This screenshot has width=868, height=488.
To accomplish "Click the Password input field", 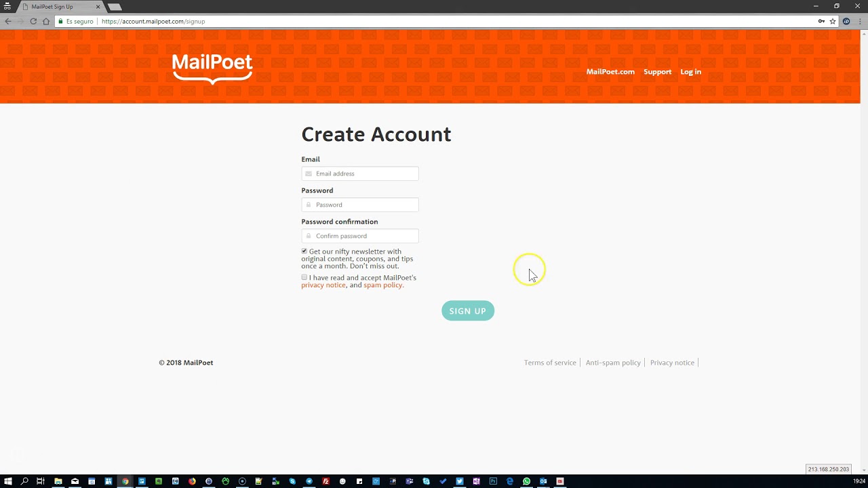I will tap(360, 205).
